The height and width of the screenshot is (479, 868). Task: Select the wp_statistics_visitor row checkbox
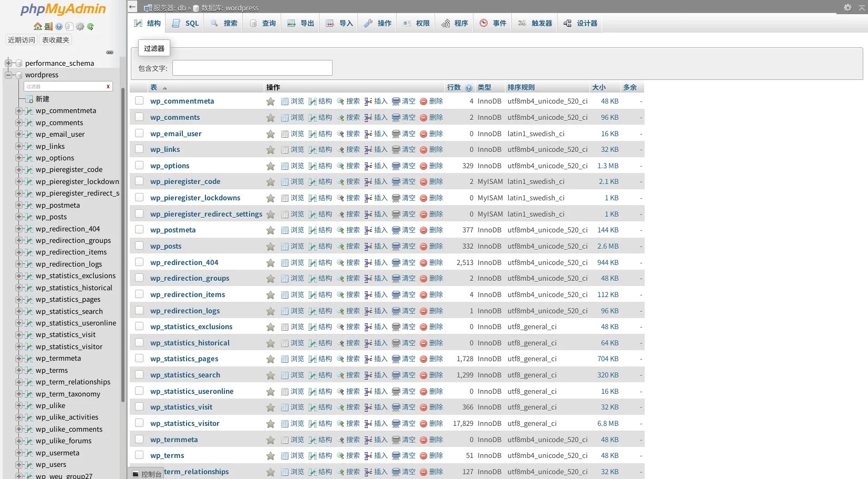(x=139, y=423)
